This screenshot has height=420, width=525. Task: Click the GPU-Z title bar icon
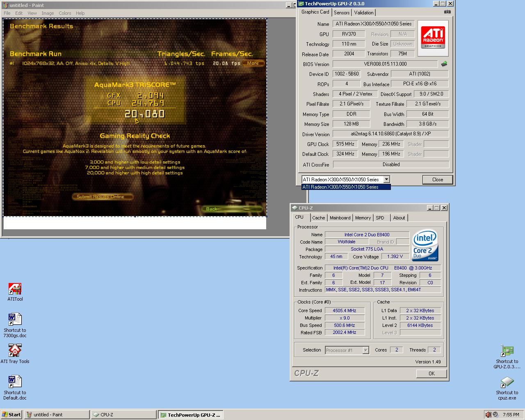pos(301,4)
